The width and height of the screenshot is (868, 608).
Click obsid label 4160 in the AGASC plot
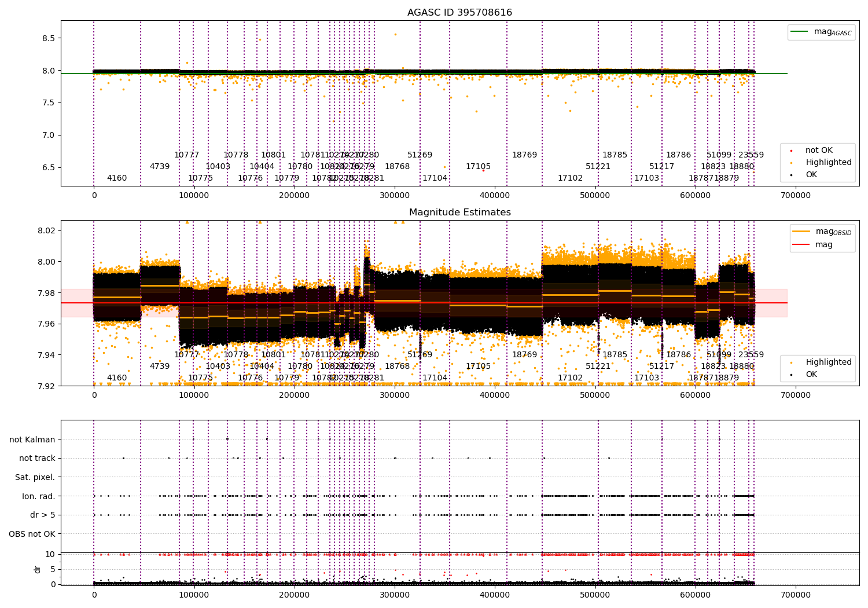[x=117, y=178]
